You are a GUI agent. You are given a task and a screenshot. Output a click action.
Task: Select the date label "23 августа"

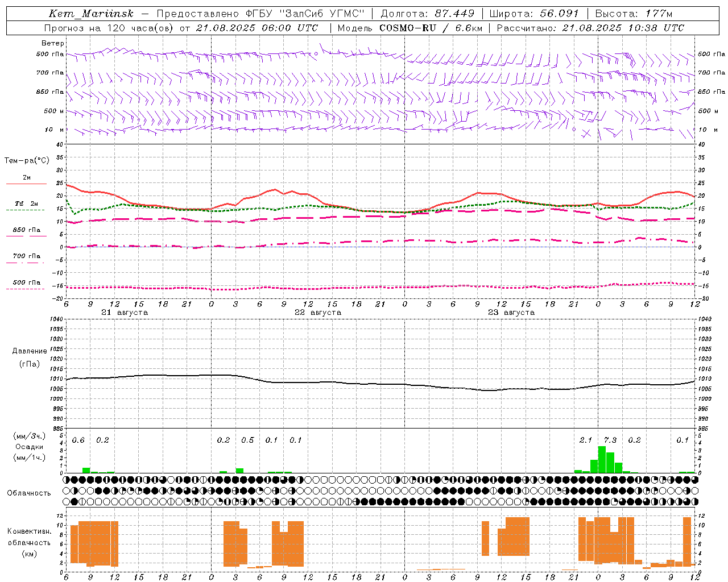click(511, 313)
